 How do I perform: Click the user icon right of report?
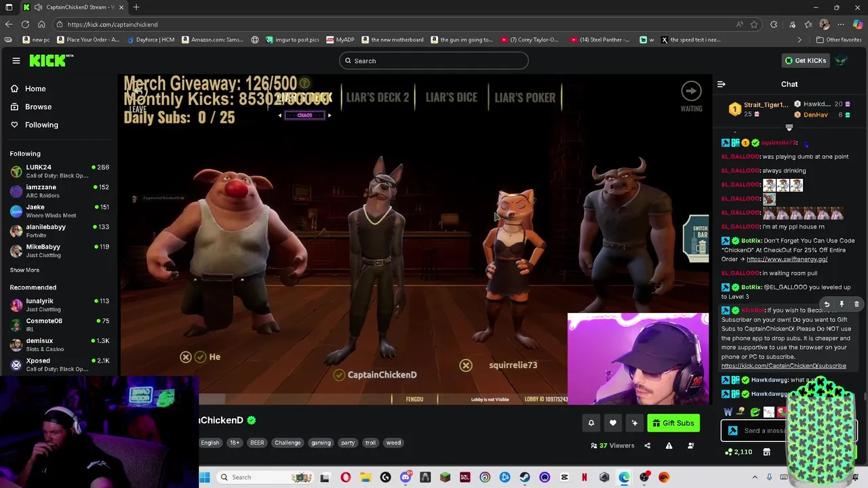pos(690,445)
